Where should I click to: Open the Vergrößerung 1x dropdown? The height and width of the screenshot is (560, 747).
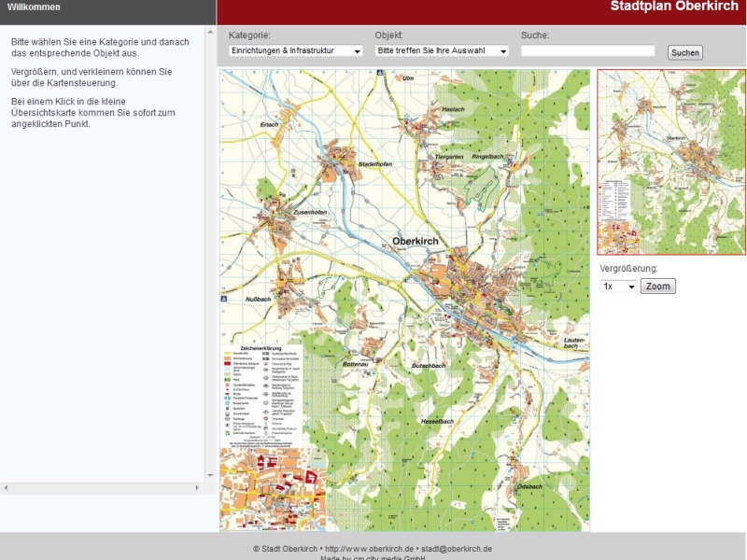(x=618, y=287)
